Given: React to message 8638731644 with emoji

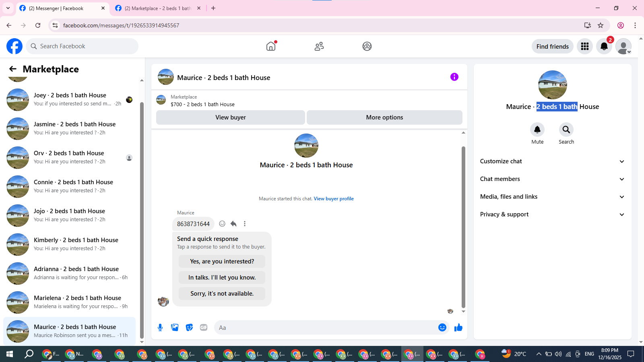Looking at the screenshot, I should pyautogui.click(x=222, y=224).
